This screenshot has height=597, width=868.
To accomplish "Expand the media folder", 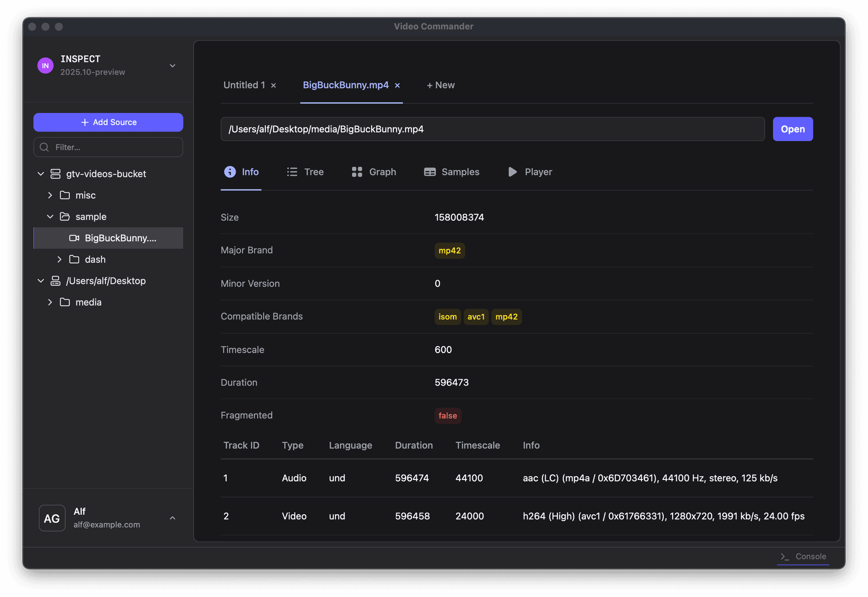I will coord(50,302).
